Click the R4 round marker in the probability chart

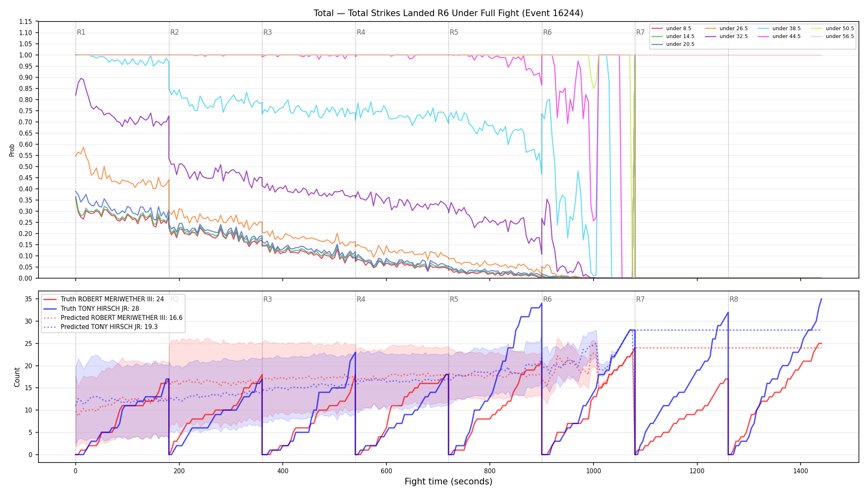(361, 32)
